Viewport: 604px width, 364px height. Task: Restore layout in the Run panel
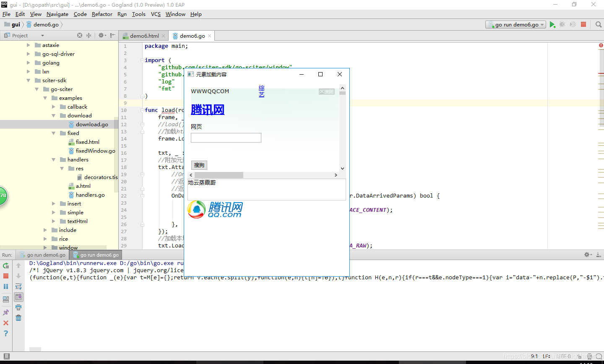click(x=6, y=299)
